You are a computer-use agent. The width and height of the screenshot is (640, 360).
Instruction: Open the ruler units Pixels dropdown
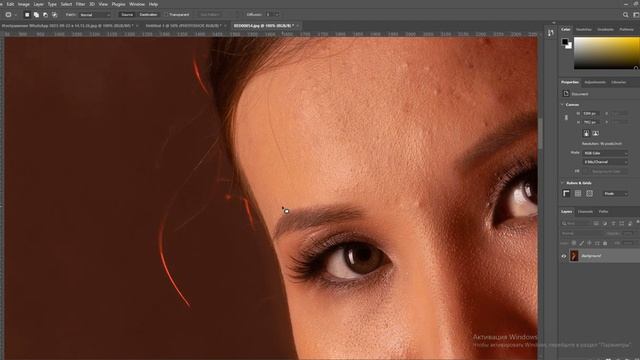616,193
